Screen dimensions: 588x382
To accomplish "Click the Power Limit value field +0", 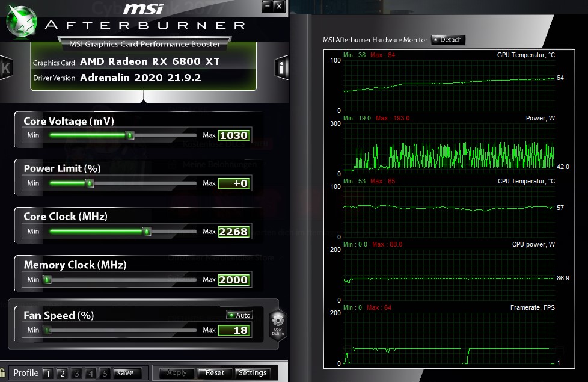I will point(234,183).
